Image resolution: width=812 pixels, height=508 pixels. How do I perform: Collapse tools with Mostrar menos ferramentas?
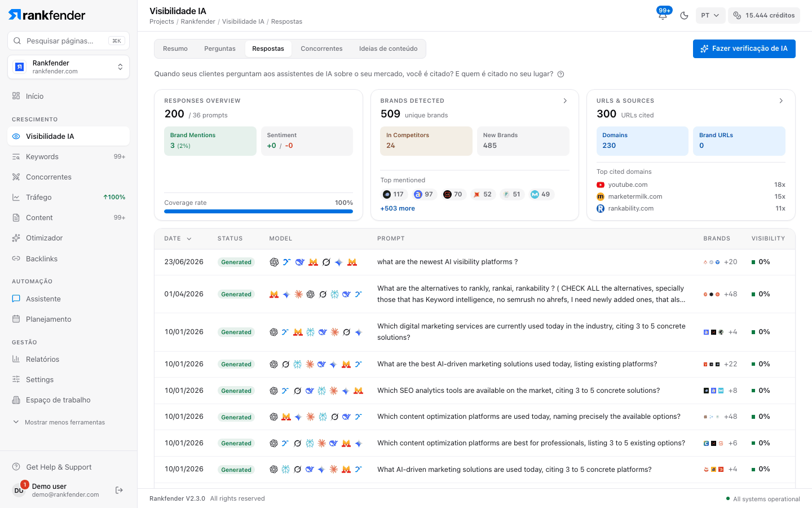tap(59, 422)
